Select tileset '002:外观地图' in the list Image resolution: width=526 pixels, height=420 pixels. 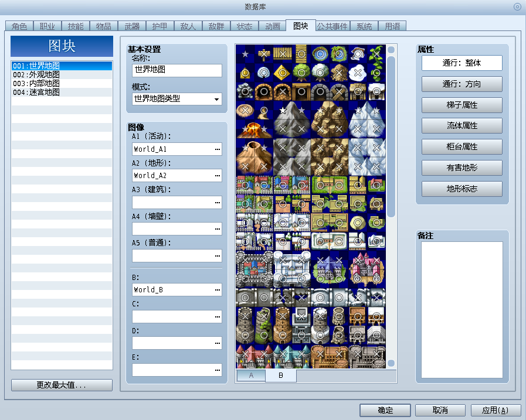62,75
